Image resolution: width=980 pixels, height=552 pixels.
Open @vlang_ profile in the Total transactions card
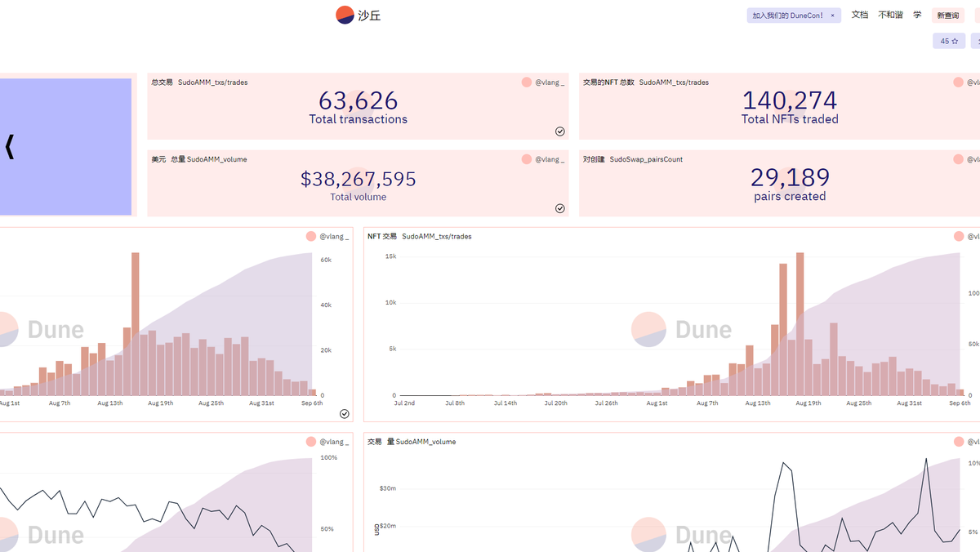pos(550,82)
